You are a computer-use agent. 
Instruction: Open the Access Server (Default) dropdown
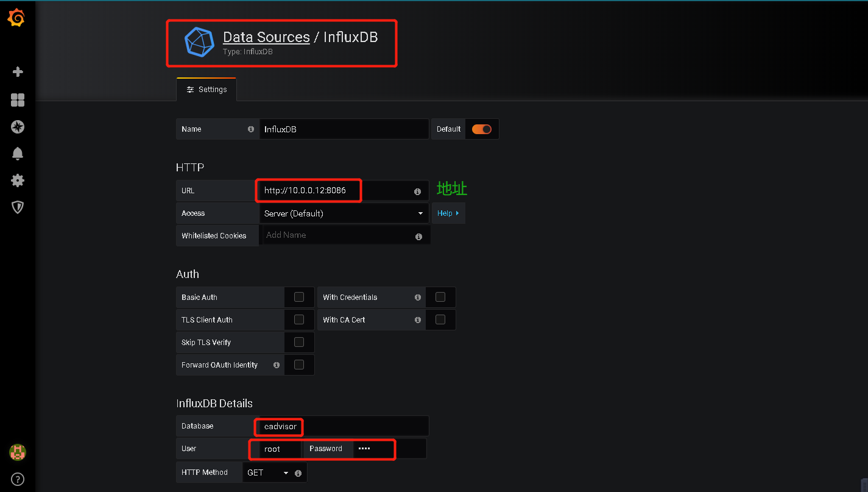344,213
